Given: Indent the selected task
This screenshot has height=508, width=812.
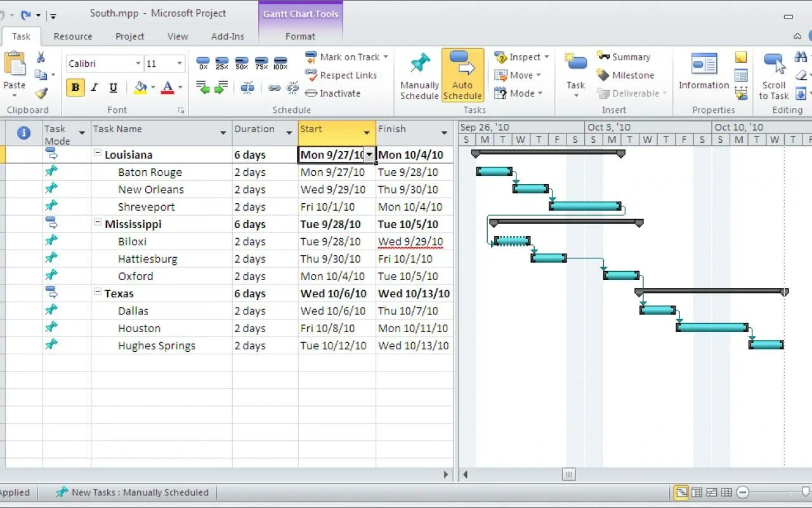Looking at the screenshot, I should (221, 87).
